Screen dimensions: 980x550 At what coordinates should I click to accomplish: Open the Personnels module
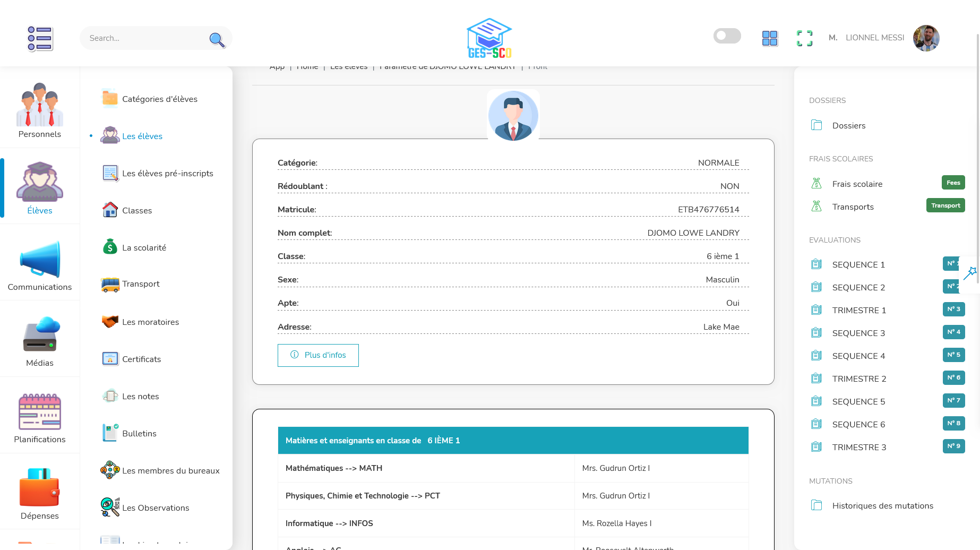pyautogui.click(x=40, y=111)
